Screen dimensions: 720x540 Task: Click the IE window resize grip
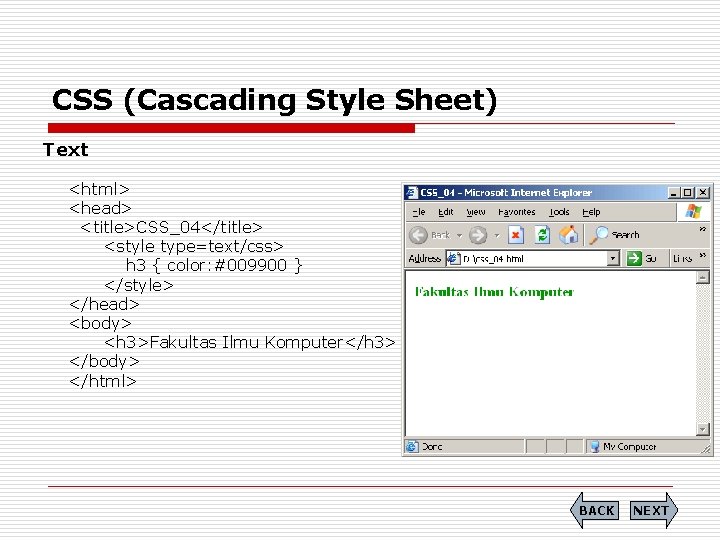point(706,450)
